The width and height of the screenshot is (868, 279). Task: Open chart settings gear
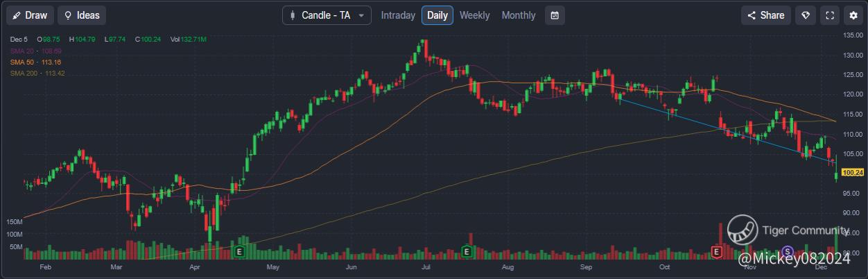coord(853,15)
